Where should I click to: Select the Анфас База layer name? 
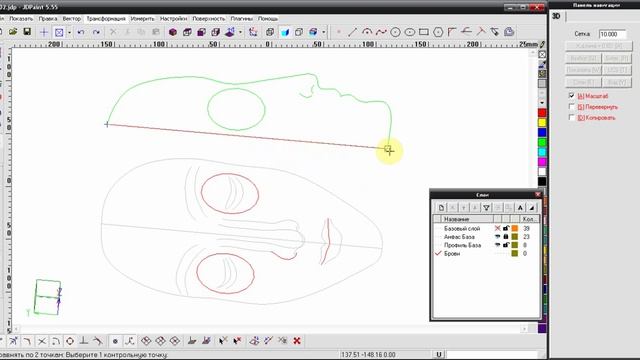pos(459,237)
